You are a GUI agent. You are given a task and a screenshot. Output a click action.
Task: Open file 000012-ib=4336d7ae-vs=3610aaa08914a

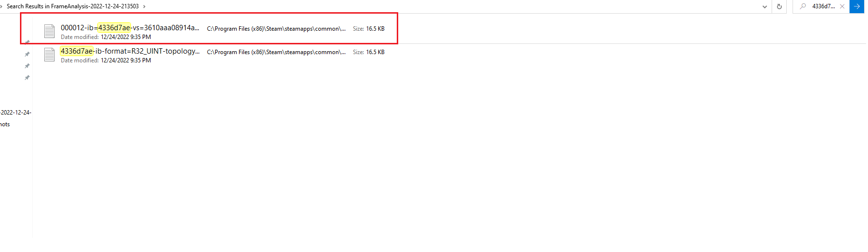point(130,28)
